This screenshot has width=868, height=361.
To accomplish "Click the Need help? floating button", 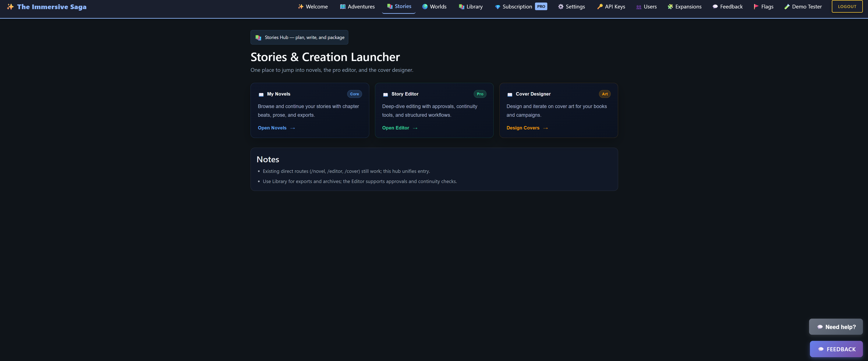I will pos(836,327).
